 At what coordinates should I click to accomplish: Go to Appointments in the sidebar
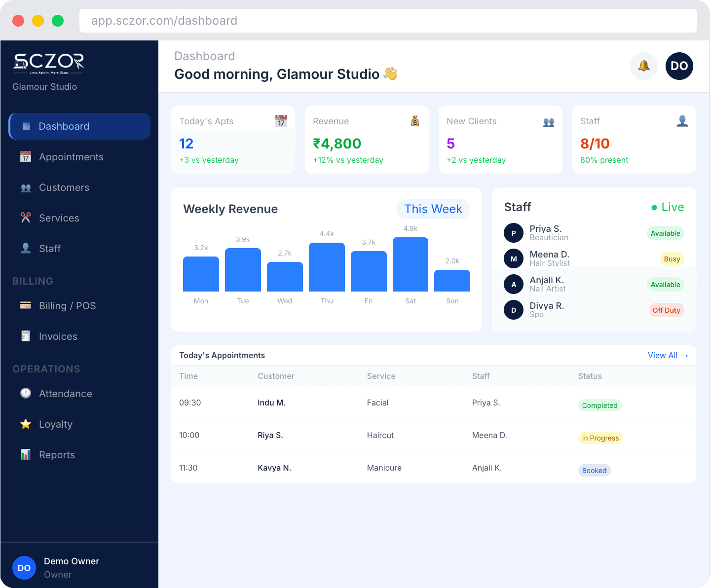79,157
